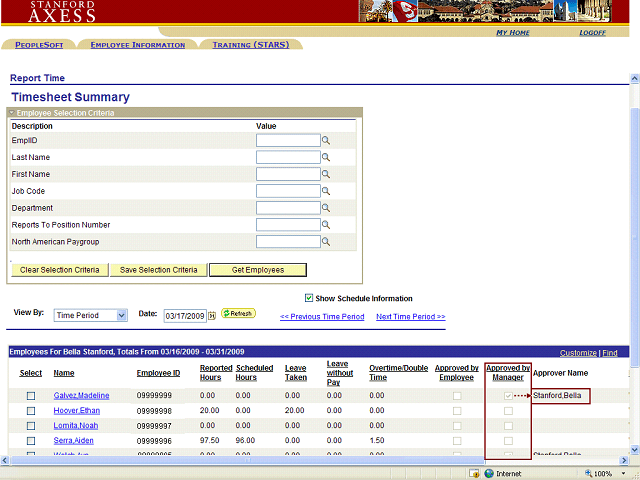Screen dimensions: 640x480
Task: Toggle the Show Schedule Information checkbox
Action: pyautogui.click(x=309, y=298)
